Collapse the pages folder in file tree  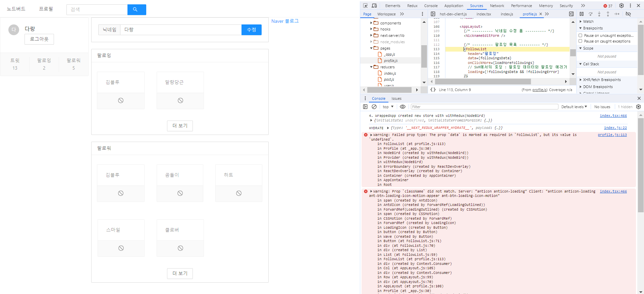coord(371,48)
